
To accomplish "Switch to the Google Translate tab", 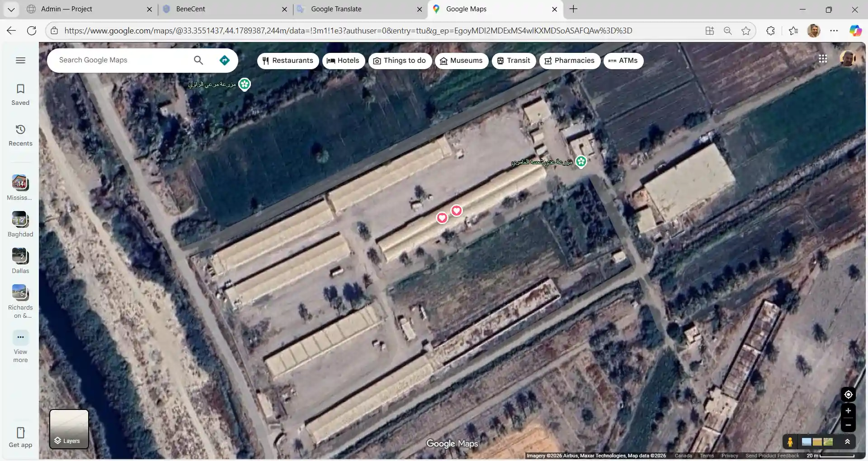I will pos(336,9).
